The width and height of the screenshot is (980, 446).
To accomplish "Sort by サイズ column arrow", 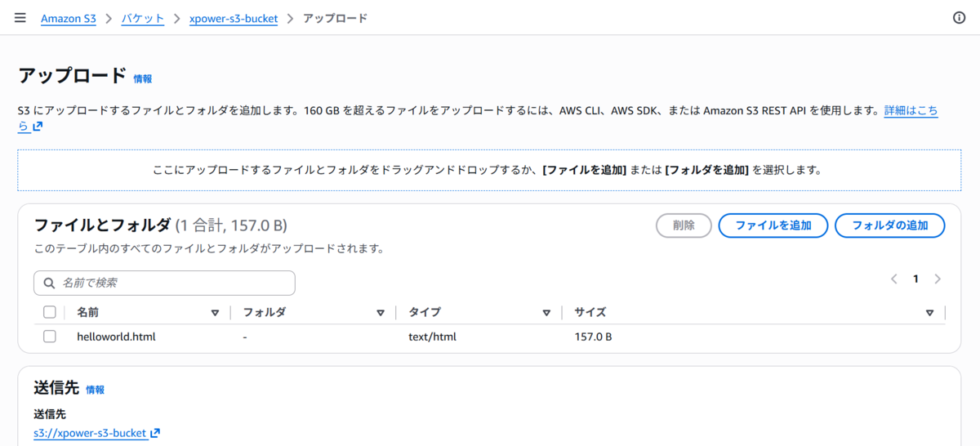I will [929, 313].
